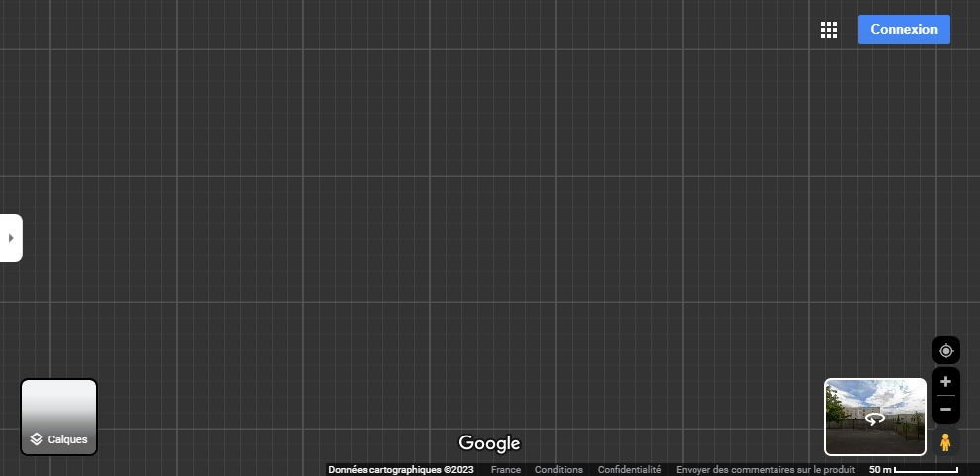The image size is (980, 476).
Task: Center map on my location
Action: pyautogui.click(x=945, y=351)
